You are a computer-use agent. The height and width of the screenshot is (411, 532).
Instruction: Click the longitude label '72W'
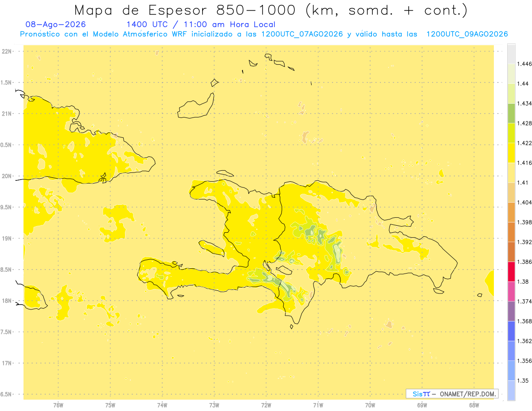point(266,405)
